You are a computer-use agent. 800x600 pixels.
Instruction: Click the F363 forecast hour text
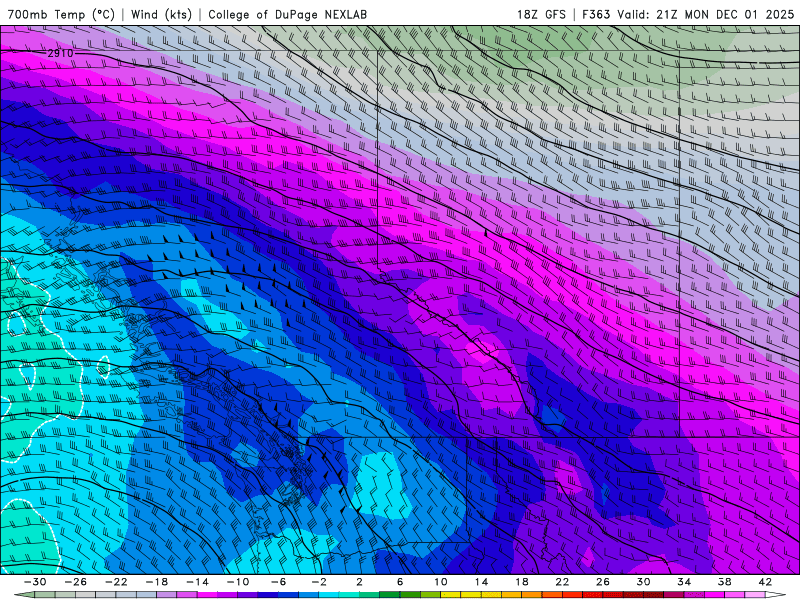point(596,14)
